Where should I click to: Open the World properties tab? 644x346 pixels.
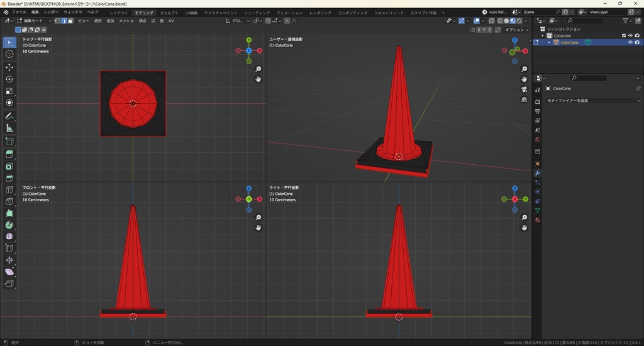pyautogui.click(x=538, y=139)
